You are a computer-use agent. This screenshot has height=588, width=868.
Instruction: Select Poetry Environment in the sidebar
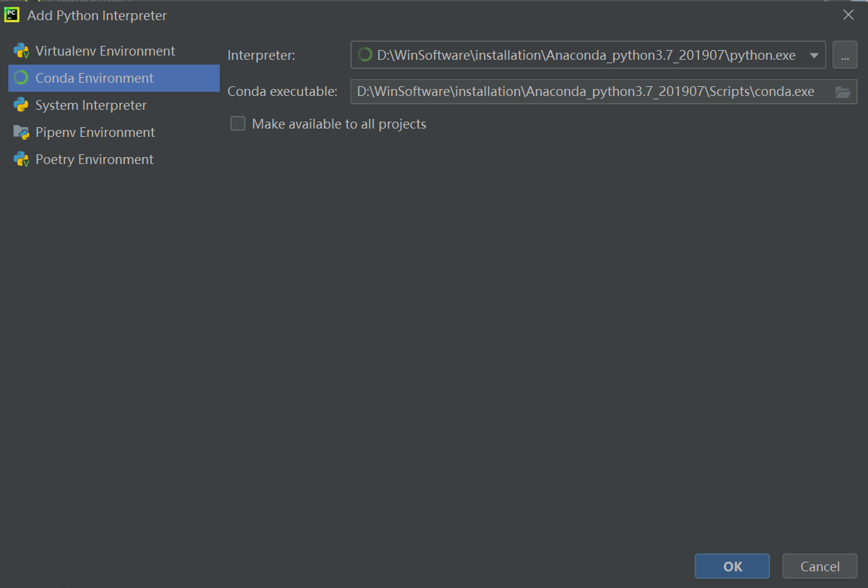click(114, 159)
